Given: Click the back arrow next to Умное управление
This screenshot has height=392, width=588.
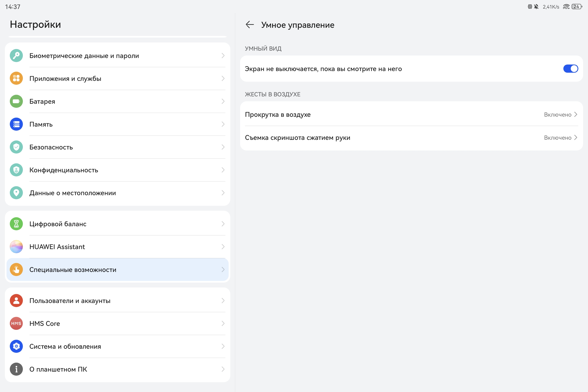Looking at the screenshot, I should tap(249, 25).
